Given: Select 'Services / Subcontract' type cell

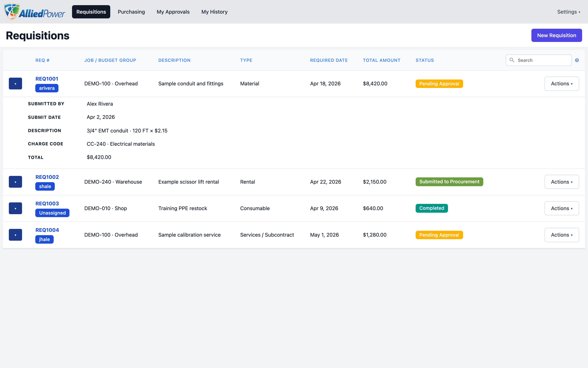Looking at the screenshot, I should (267, 235).
